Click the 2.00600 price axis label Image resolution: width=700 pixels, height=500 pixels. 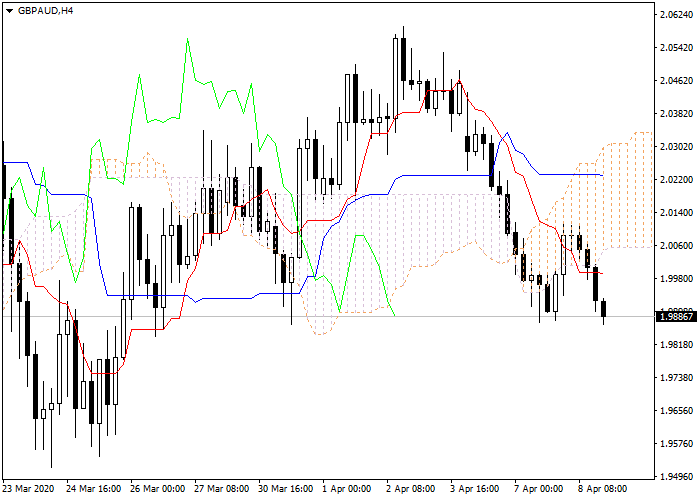pyautogui.click(x=678, y=246)
